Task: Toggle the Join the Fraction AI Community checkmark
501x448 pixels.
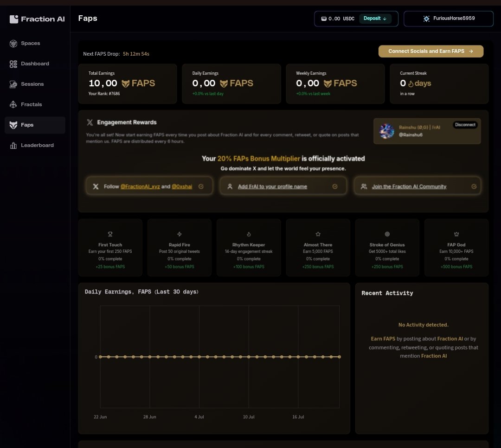Action: click(x=474, y=186)
